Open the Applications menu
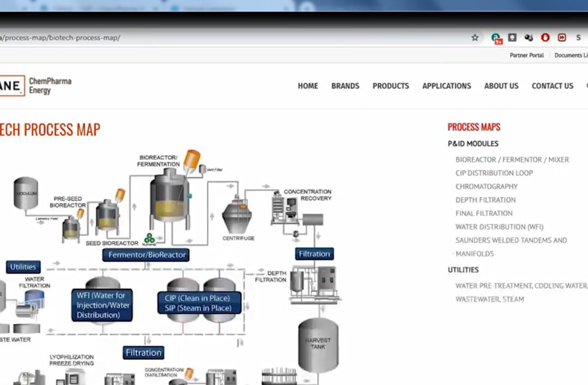Image resolution: width=588 pixels, height=385 pixels. pos(446,86)
